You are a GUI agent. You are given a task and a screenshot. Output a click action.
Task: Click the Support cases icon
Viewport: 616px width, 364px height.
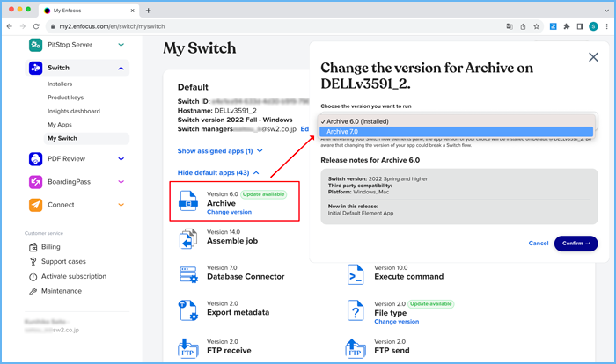pos(33,261)
